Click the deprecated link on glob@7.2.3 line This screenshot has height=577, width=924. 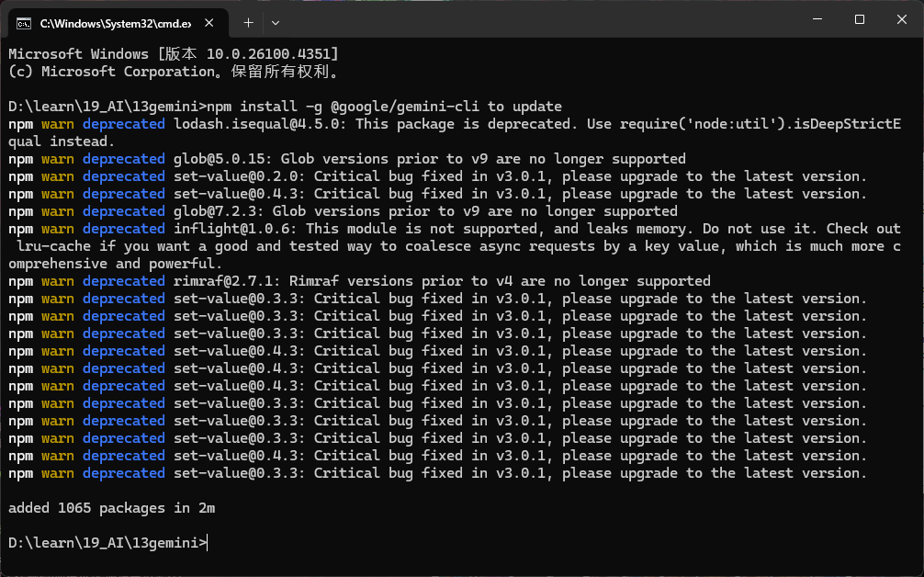(123, 210)
